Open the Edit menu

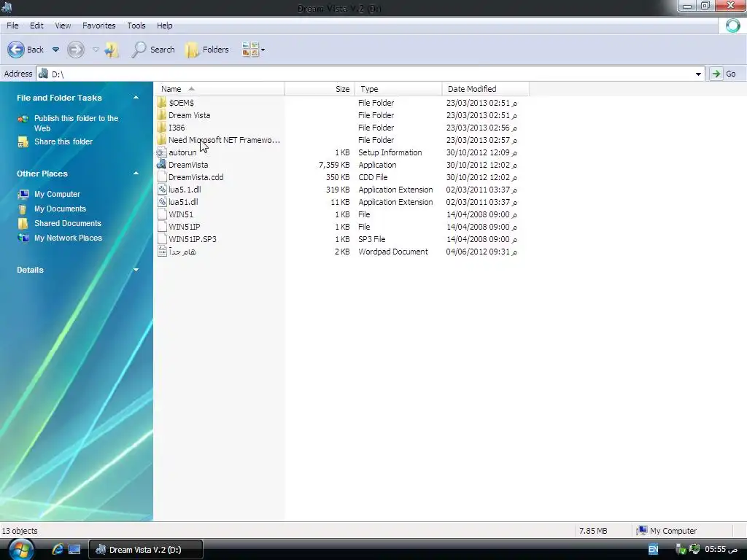36,26
